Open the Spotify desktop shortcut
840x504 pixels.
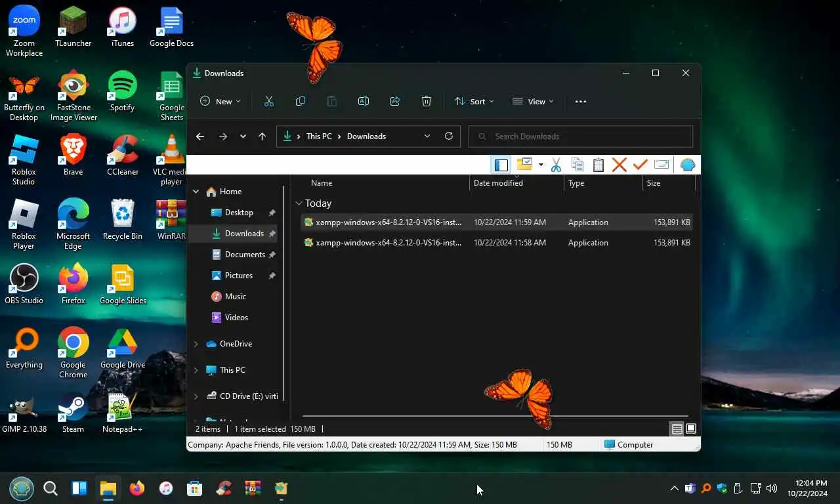(122, 91)
